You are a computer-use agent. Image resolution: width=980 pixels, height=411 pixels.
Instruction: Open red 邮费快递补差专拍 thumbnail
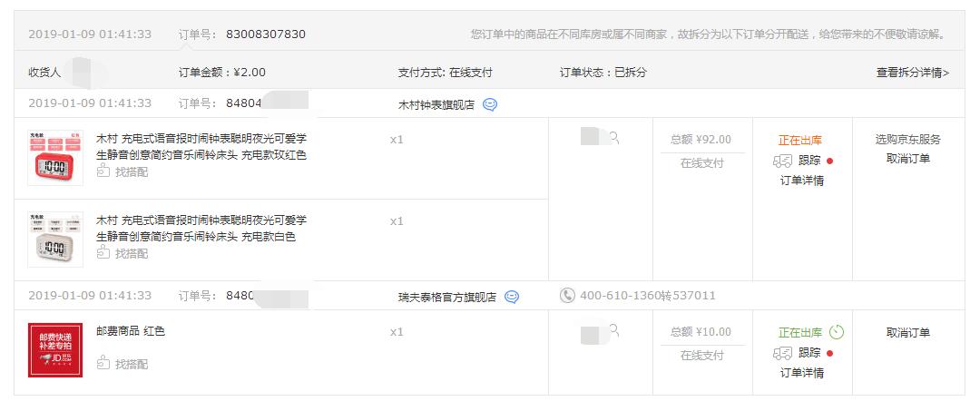55,350
